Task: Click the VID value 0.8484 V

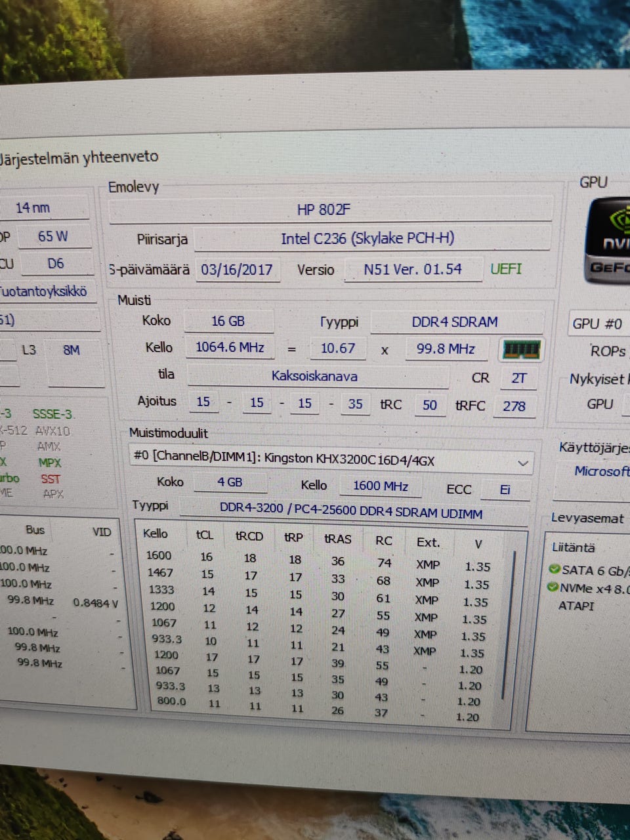Action: tap(96, 602)
